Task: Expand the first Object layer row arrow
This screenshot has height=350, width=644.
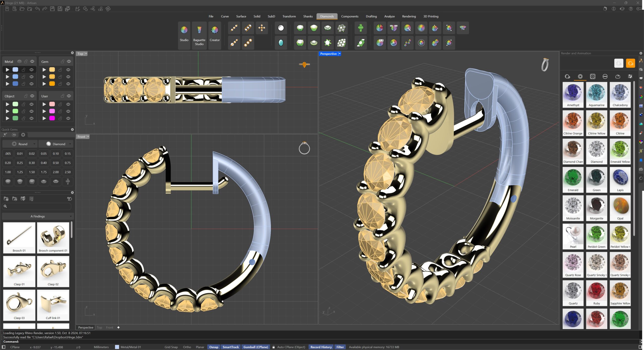Action: point(8,104)
